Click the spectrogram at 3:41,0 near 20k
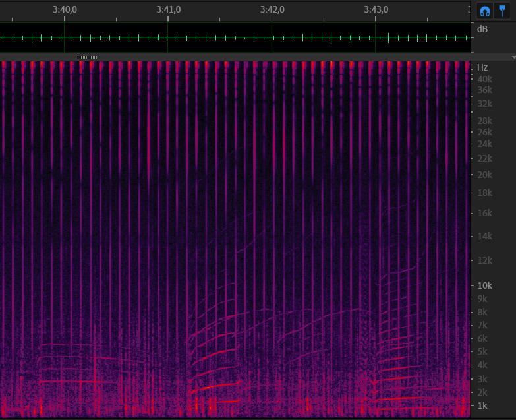Screen dimensions: 516x420 point(169,175)
